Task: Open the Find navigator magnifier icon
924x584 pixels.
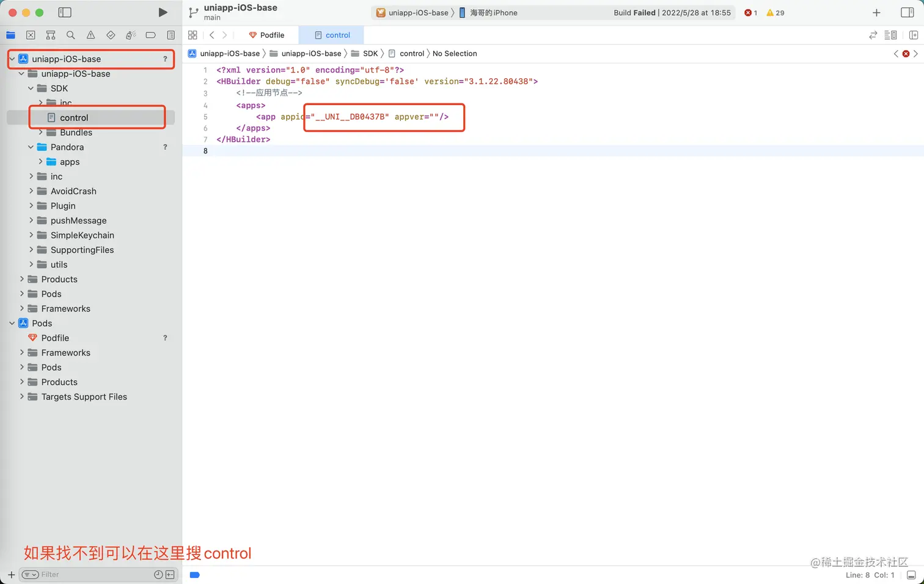Action: coord(71,35)
